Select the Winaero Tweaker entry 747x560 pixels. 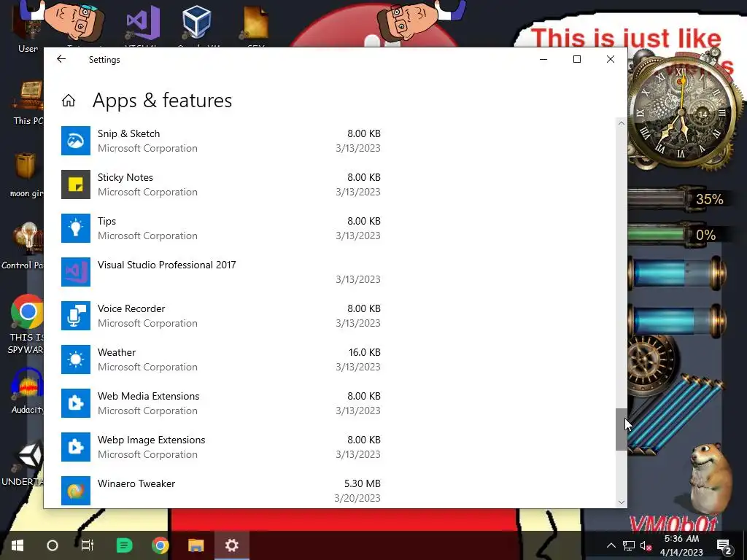pyautogui.click(x=221, y=491)
